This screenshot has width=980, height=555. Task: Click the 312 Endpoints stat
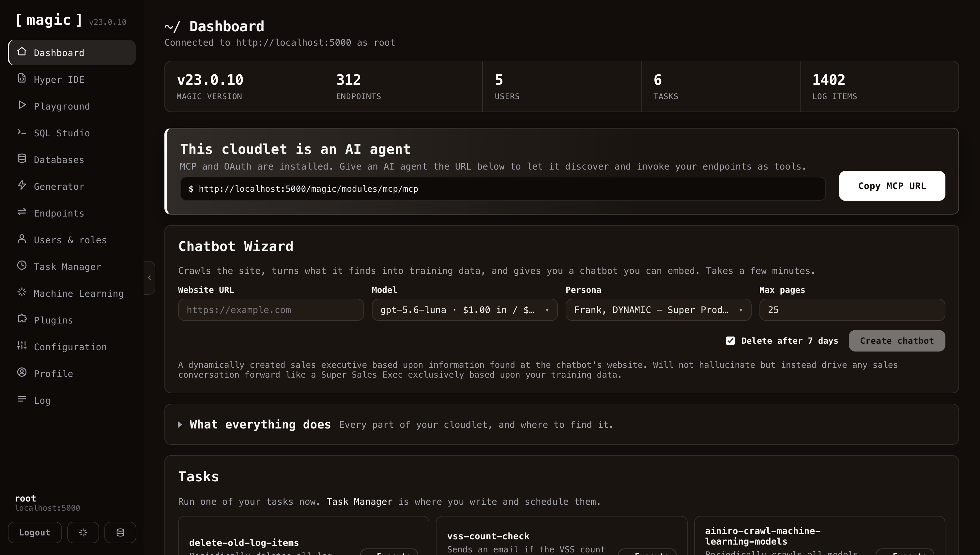pyautogui.click(x=403, y=86)
